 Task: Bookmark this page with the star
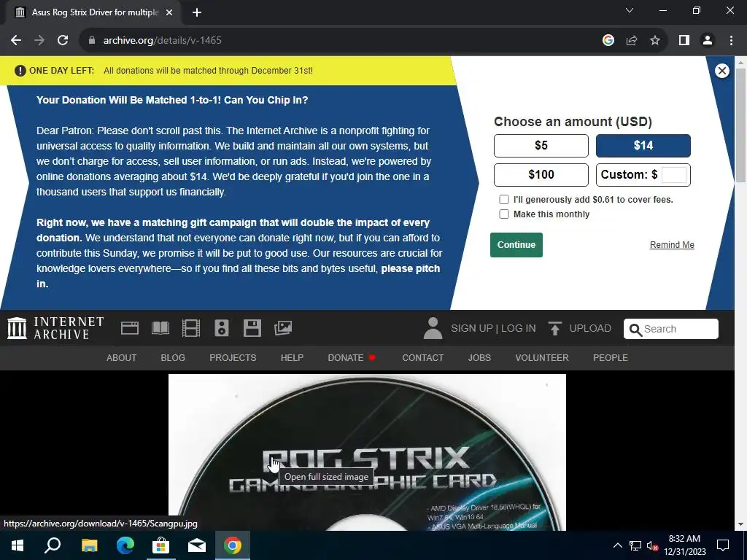[655, 41]
